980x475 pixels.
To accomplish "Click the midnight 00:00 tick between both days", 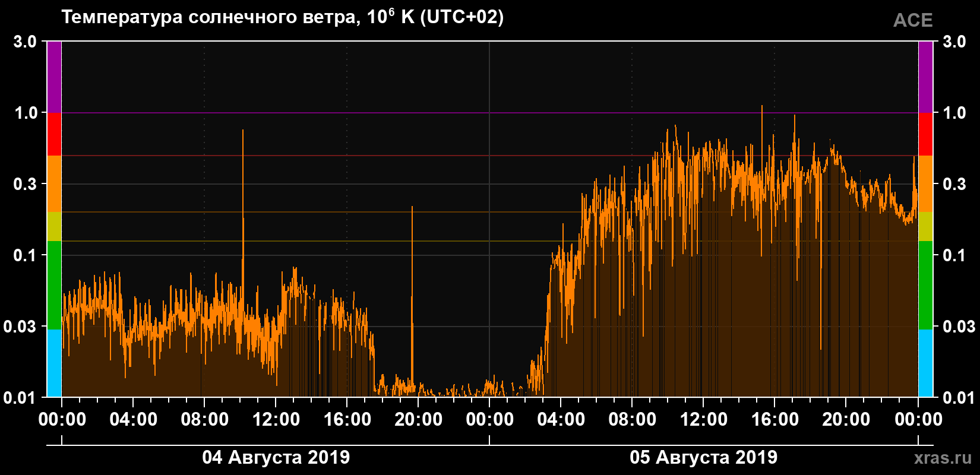I will click(490, 419).
